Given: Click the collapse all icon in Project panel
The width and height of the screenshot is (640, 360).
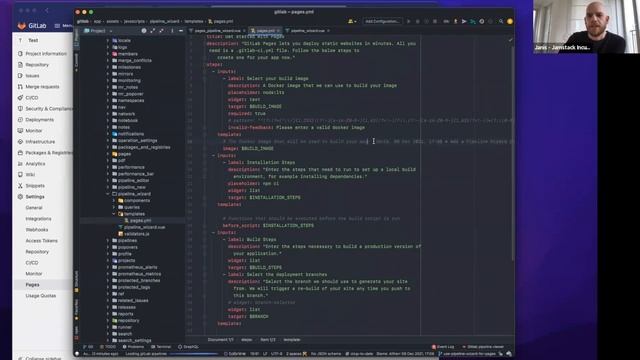Looking at the screenshot, I should click(162, 31).
